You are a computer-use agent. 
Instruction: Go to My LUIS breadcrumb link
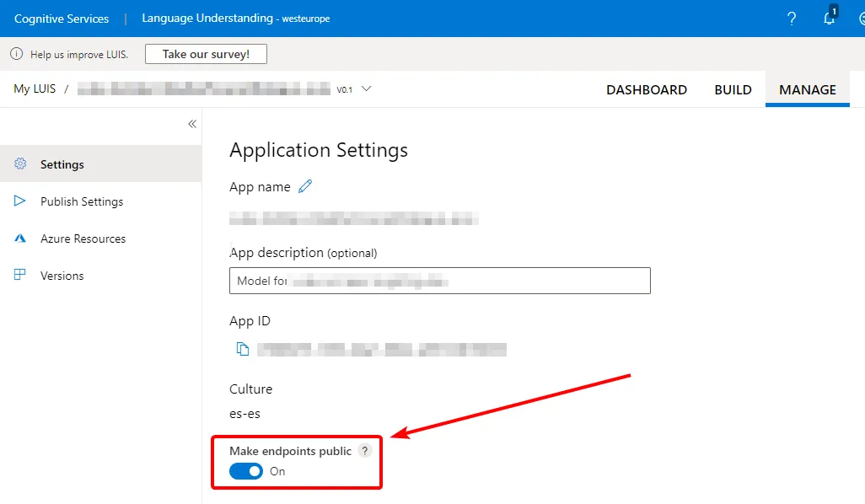35,88
